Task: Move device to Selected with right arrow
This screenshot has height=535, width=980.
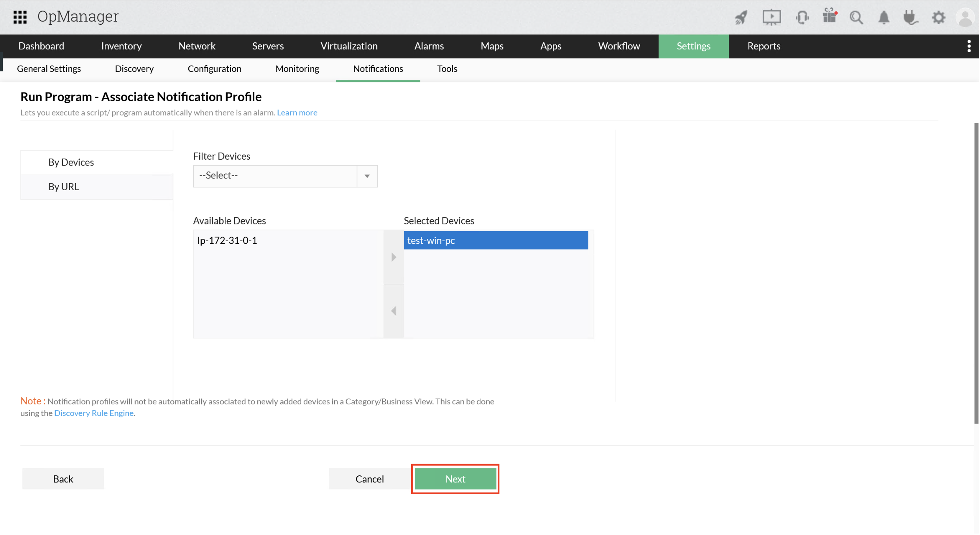Action: click(x=393, y=257)
